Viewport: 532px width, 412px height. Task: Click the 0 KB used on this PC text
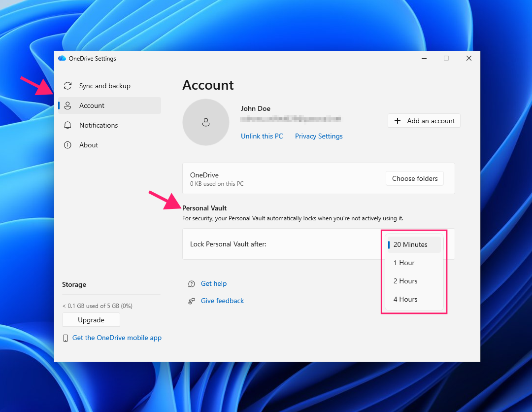pyautogui.click(x=217, y=184)
